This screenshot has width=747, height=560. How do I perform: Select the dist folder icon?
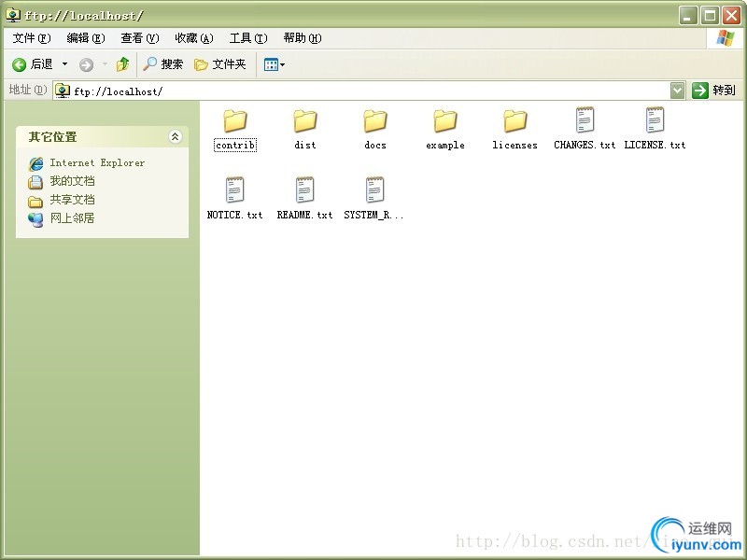click(305, 121)
